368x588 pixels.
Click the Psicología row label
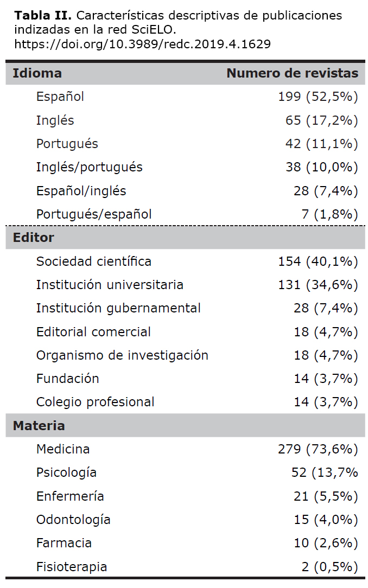pos(66,473)
